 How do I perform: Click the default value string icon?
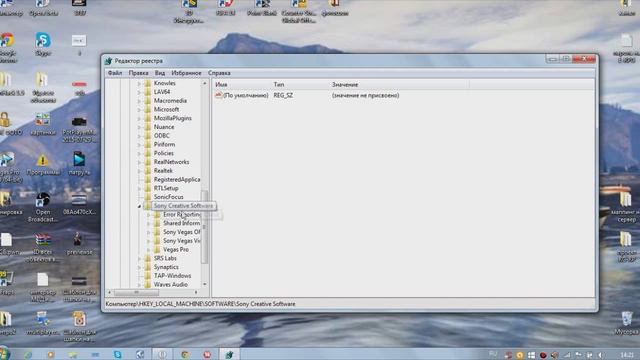(x=218, y=95)
